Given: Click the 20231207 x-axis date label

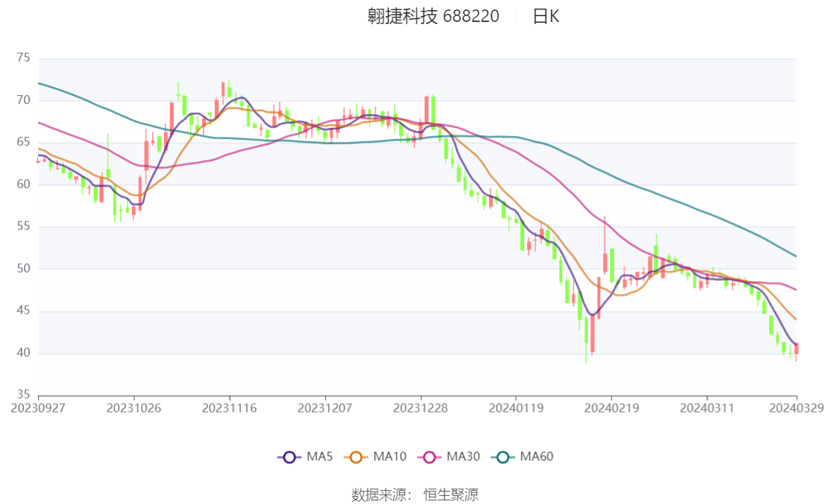Looking at the screenshot, I should (324, 408).
